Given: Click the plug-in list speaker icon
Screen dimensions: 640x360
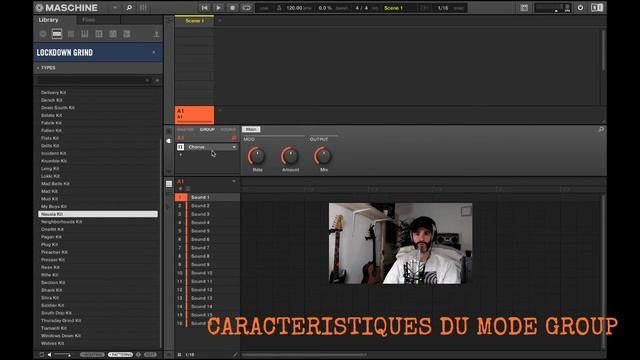Looking at the screenshot, I should pos(169,141).
